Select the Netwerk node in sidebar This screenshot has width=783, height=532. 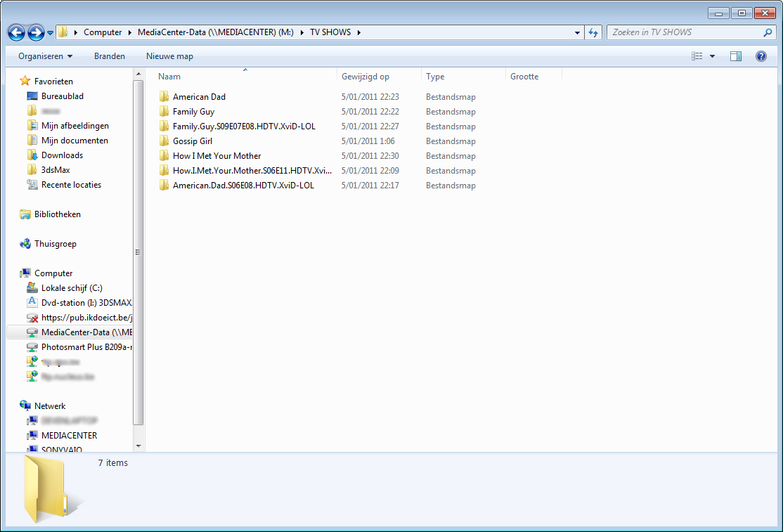click(x=49, y=406)
